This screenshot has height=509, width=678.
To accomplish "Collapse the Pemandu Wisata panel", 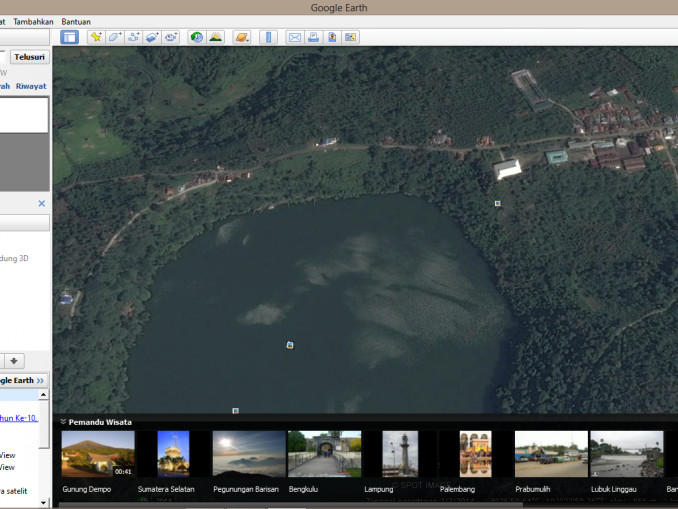I will pyautogui.click(x=63, y=422).
